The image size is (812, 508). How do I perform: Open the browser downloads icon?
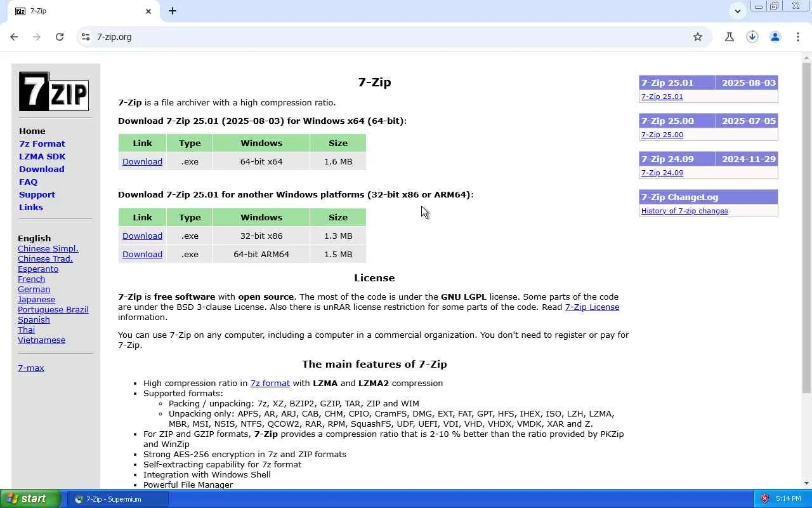tap(752, 37)
